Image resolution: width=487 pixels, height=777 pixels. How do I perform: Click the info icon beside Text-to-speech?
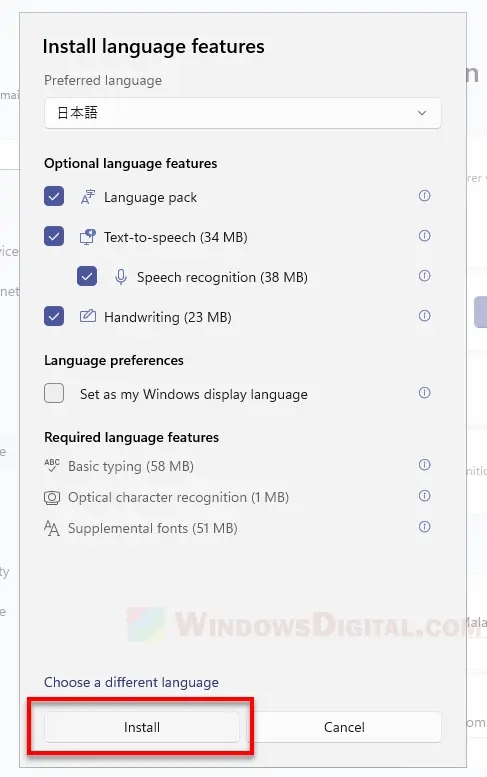click(425, 236)
